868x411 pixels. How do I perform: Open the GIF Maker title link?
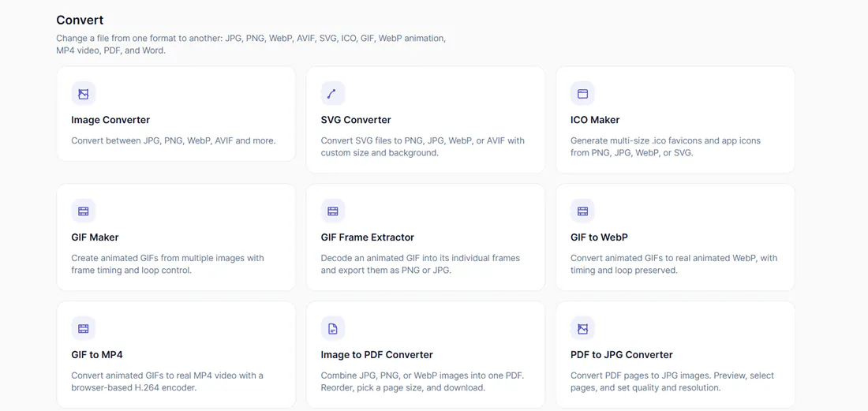point(95,237)
